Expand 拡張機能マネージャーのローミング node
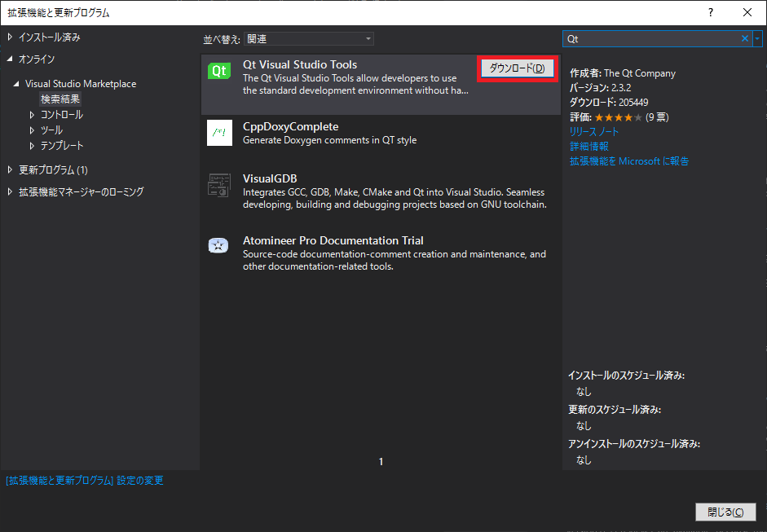Screen dimensions: 767x532 tap(10, 191)
